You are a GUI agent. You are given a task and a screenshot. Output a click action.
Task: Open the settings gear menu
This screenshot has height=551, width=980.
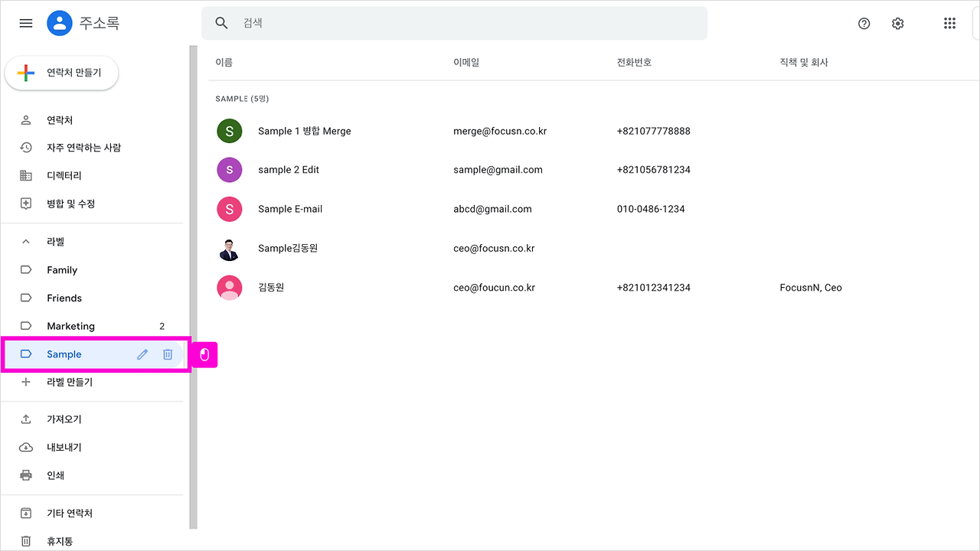coord(897,23)
